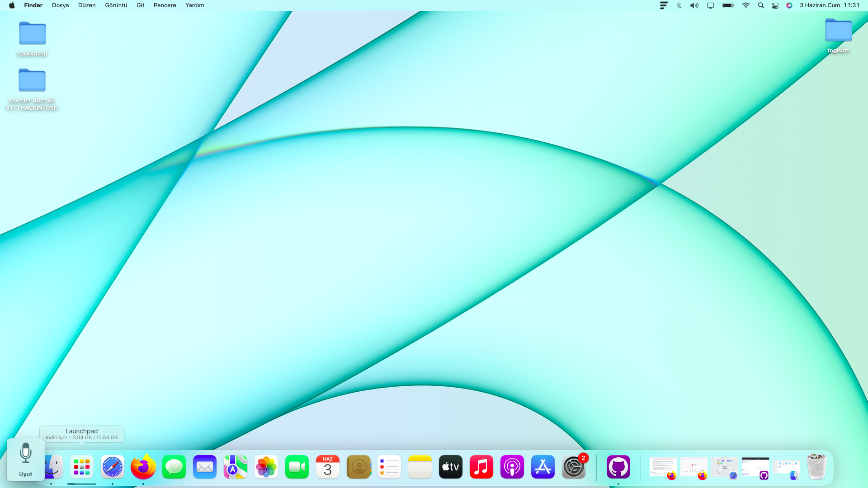
Task: Open the Görüntü menu
Action: (x=116, y=5)
